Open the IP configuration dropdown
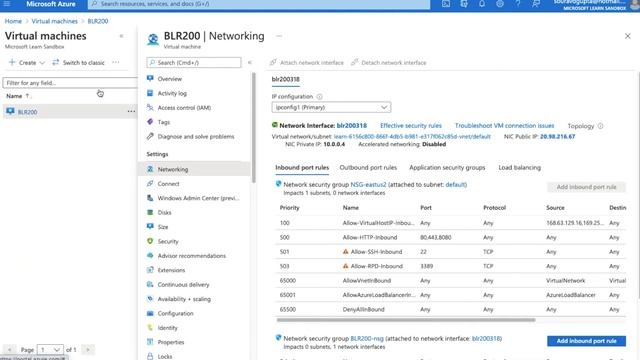 tap(331, 107)
